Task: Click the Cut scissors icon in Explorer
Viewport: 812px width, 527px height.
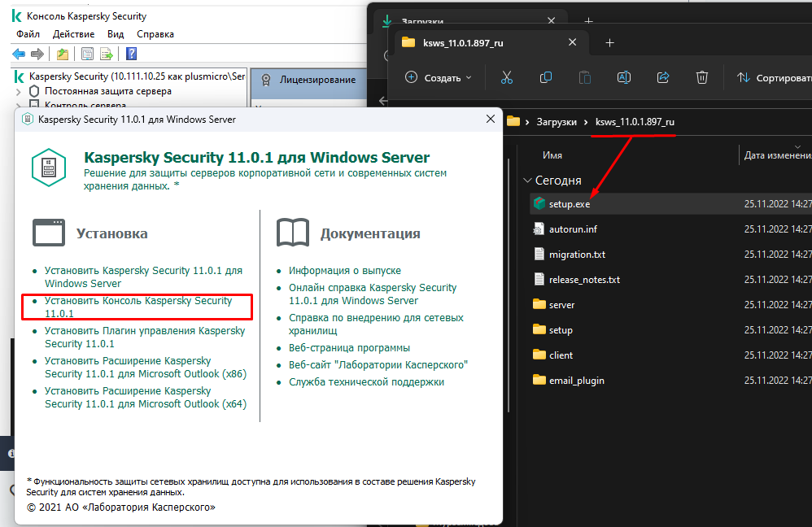Action: coord(506,77)
